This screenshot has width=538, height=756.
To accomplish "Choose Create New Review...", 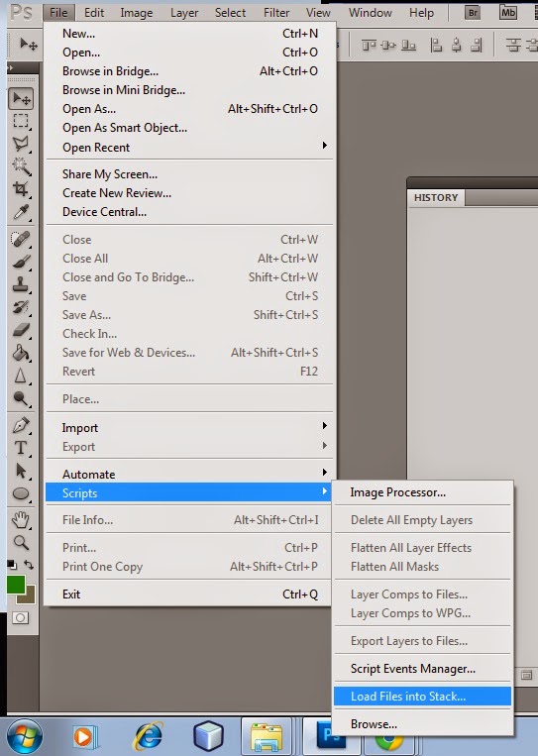I will click(x=189, y=193).
